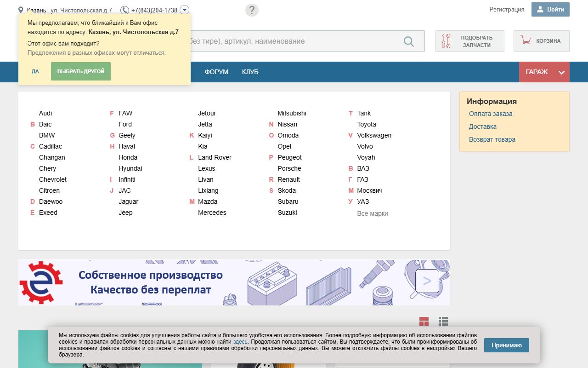Image resolution: width=588 pixels, height=368 pixels.
Task: Select the Kia brand
Action: click(203, 146)
